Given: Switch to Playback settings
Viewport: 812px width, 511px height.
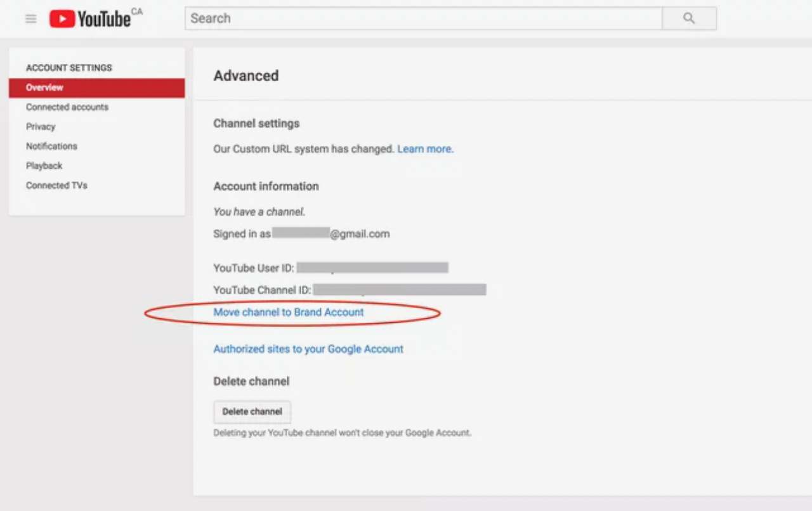Looking at the screenshot, I should click(x=44, y=166).
